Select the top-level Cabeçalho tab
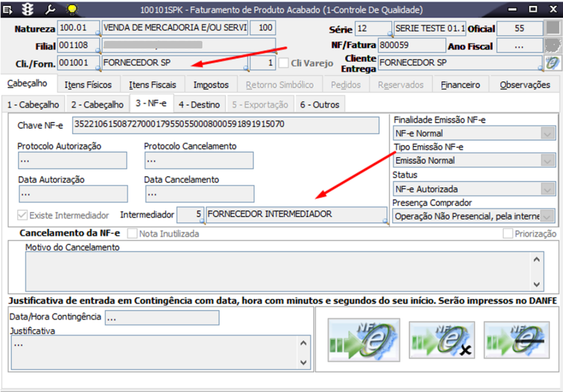This screenshot has height=392, width=563. click(27, 83)
